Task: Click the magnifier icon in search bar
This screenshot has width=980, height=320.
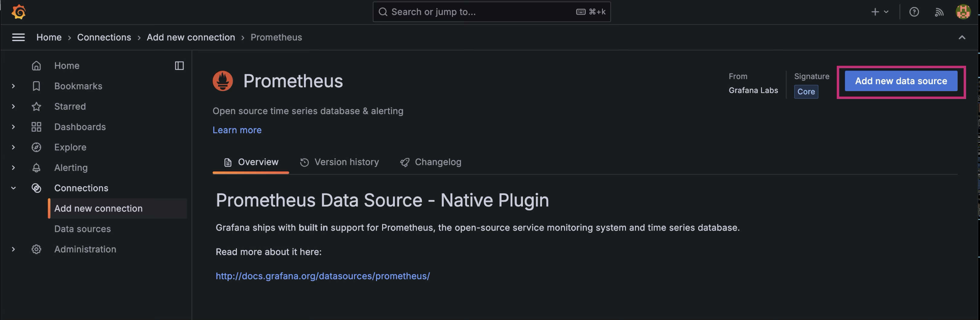Action: [383, 12]
